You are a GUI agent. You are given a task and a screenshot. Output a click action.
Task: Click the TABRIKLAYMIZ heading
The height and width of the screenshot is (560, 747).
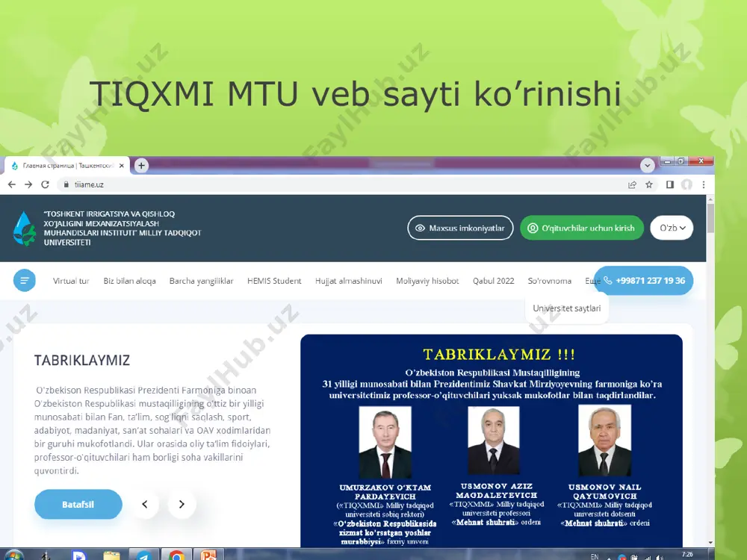(x=82, y=360)
